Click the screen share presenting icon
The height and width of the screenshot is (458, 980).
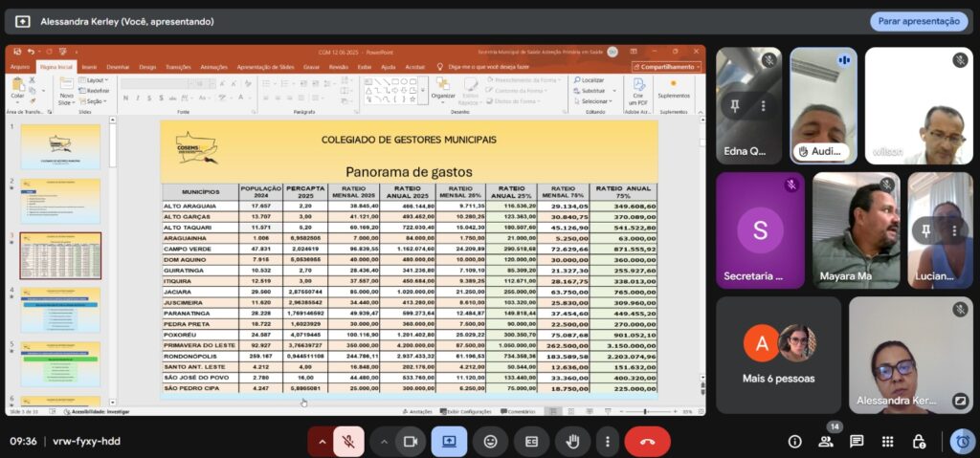point(449,441)
